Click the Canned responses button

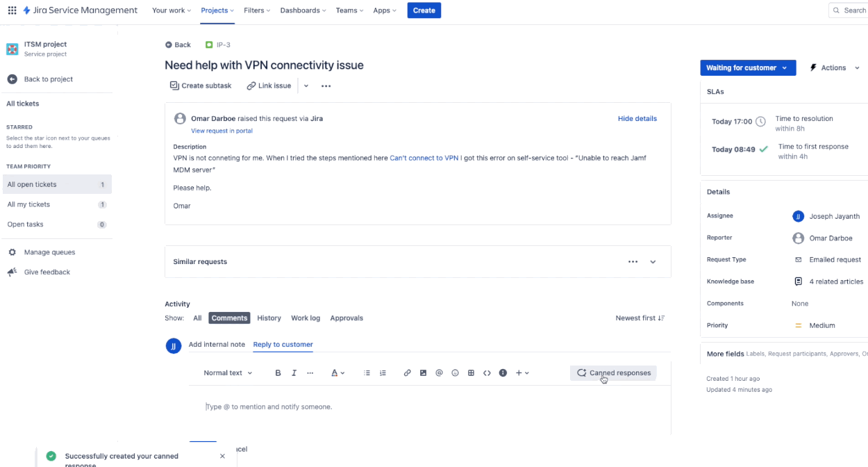click(613, 372)
